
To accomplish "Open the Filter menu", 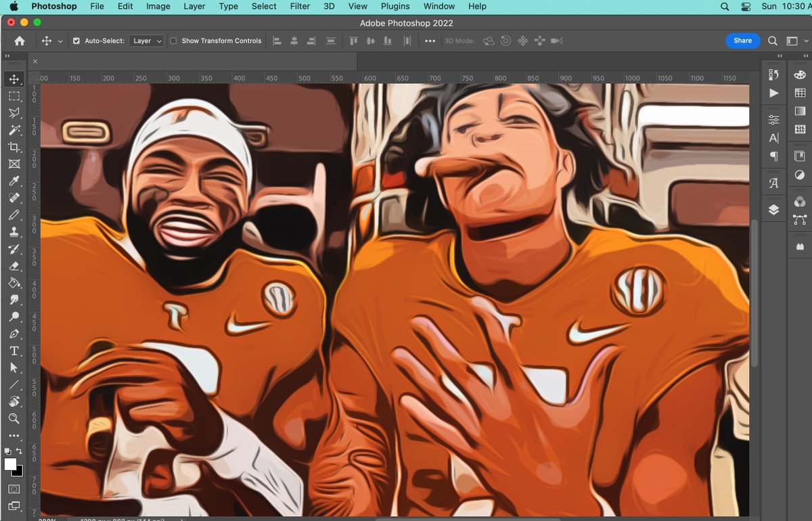I will tap(300, 6).
